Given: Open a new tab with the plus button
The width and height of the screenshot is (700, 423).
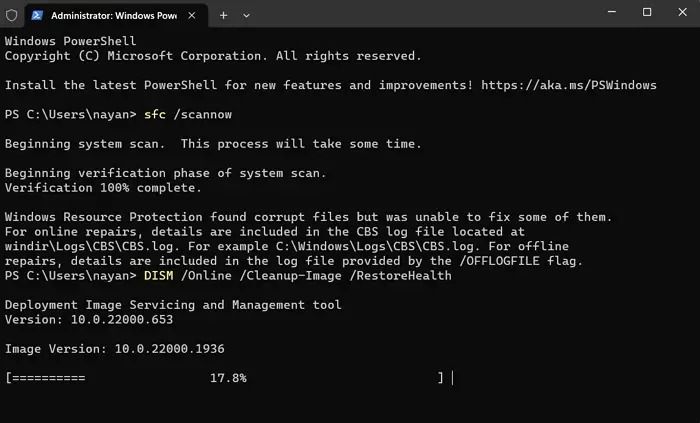Looking at the screenshot, I should click(224, 15).
